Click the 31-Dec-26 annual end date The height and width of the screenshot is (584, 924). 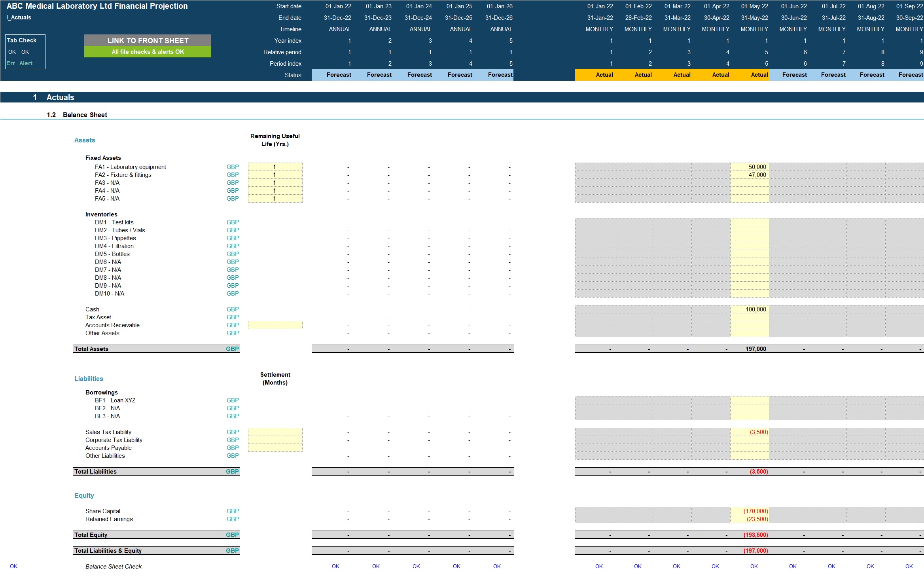tap(499, 18)
